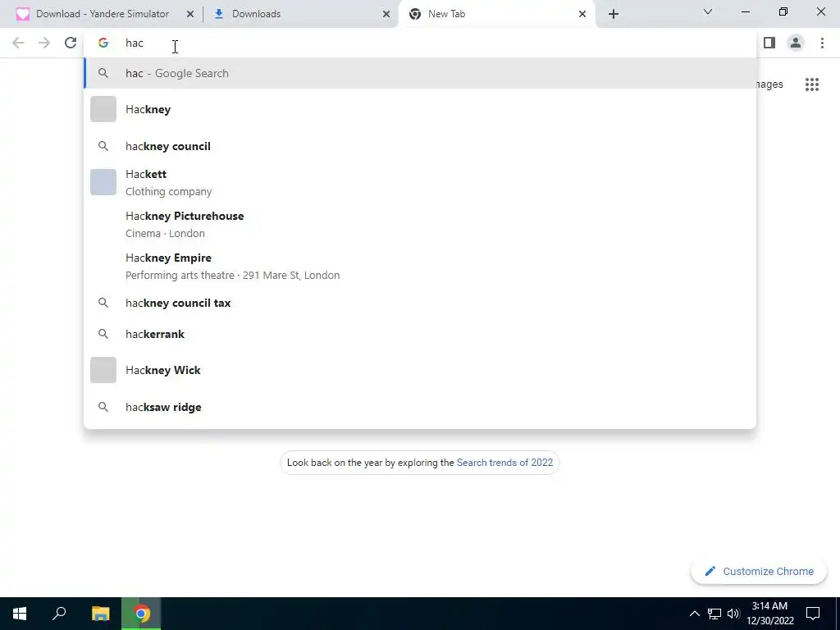Viewport: 840px width, 630px height.
Task: Click the Chrome taskbar icon
Action: point(141,614)
